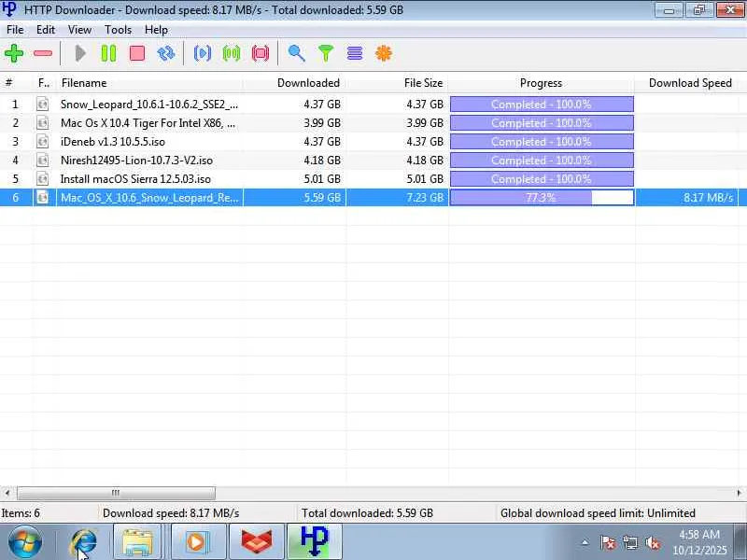747x560 pixels.
Task: Open Options with orange gear icon
Action: [x=384, y=53]
